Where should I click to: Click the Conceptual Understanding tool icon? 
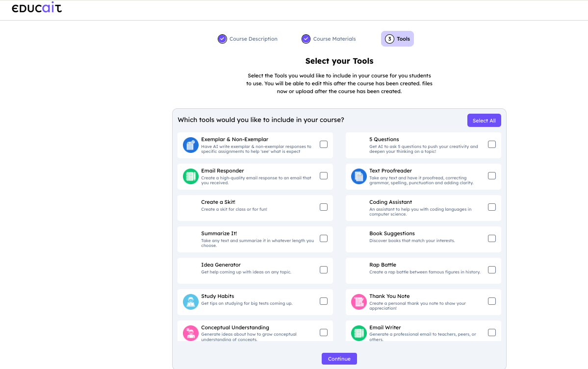[x=190, y=333]
